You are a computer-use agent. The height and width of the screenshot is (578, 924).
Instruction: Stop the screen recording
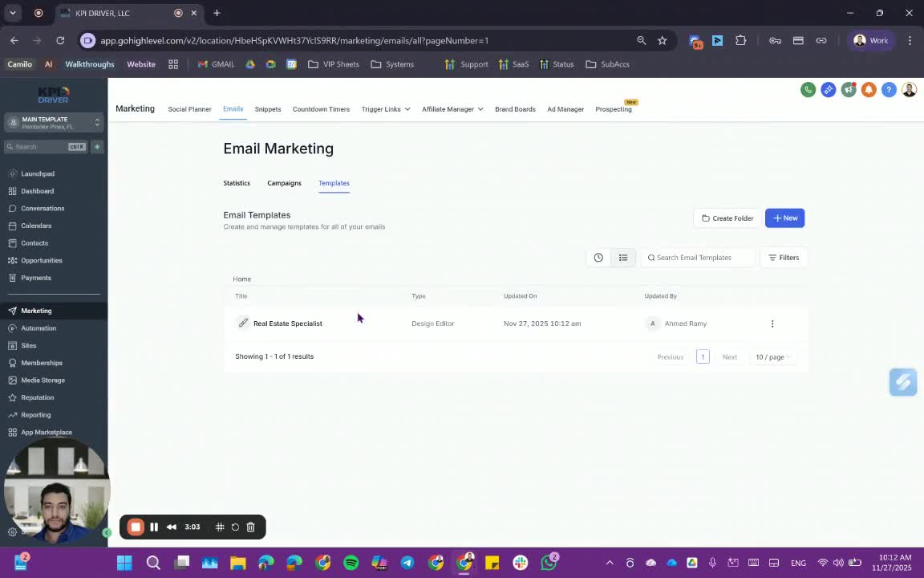point(136,527)
